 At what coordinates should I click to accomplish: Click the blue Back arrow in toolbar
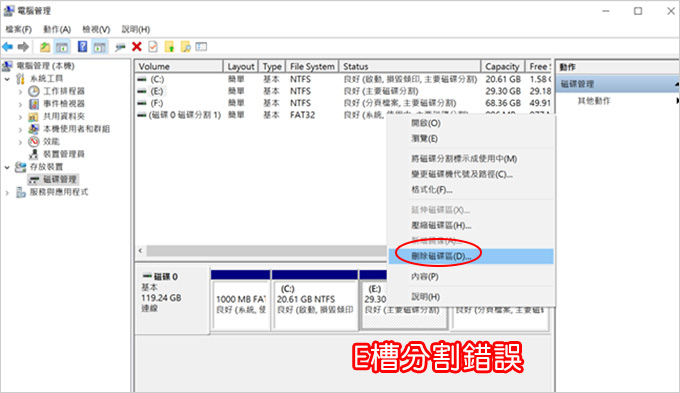[7, 47]
